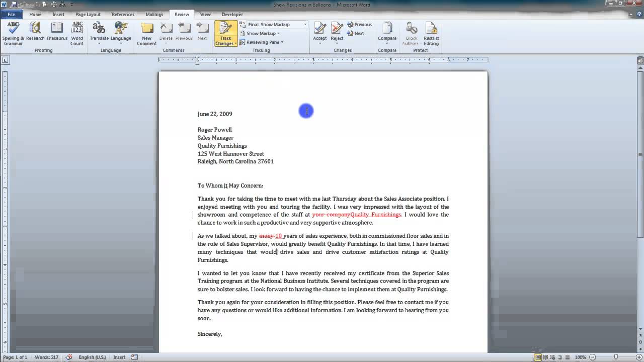Click the Compare documents icon
The image size is (644, 362).
pyautogui.click(x=387, y=28)
